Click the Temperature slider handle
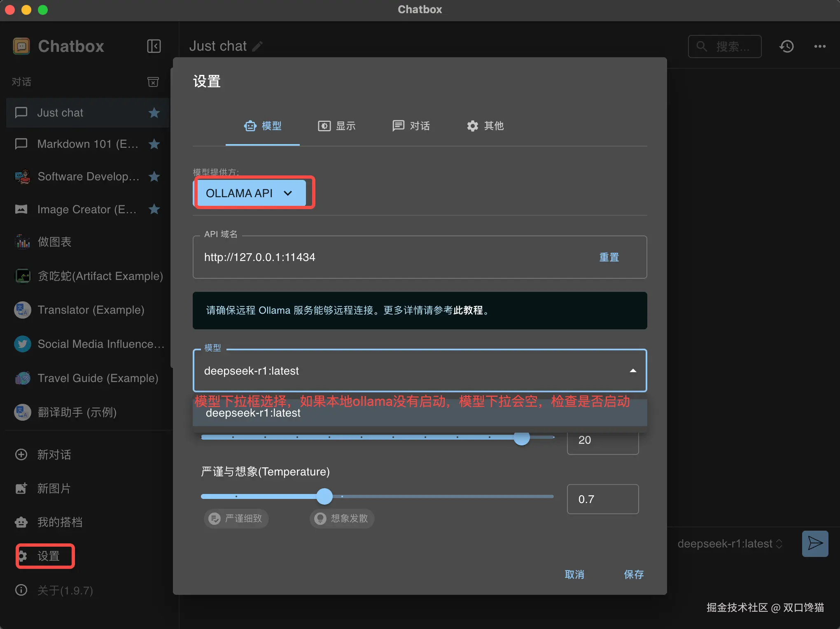The height and width of the screenshot is (629, 840). [x=324, y=496]
